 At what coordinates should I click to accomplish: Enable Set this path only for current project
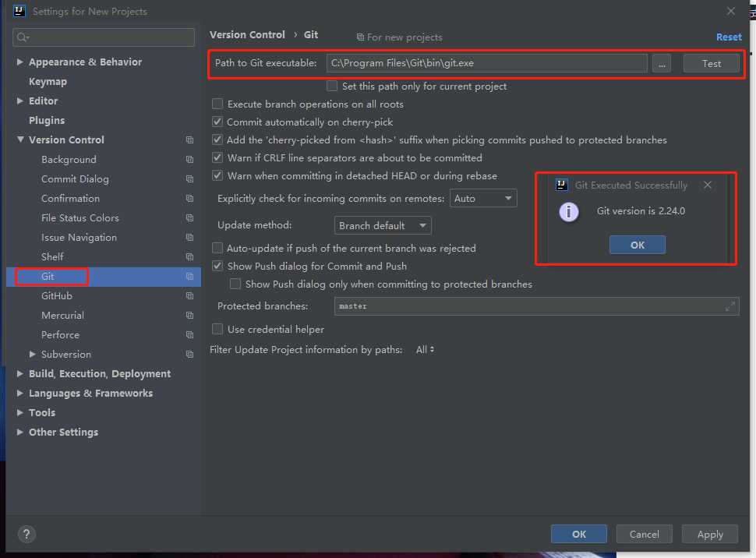[332, 86]
